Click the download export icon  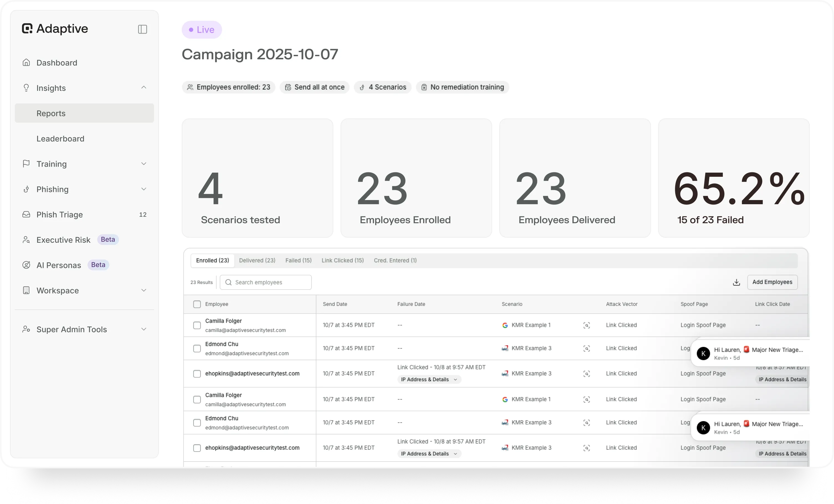736,282
